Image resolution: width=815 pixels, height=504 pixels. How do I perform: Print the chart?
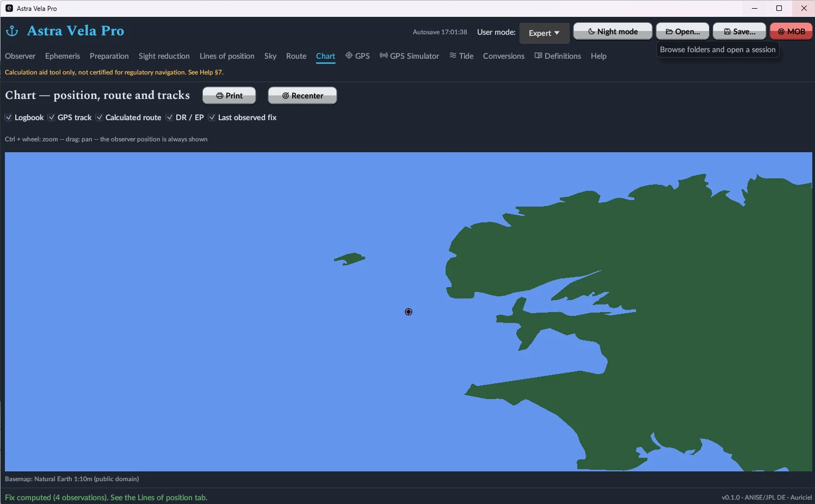(229, 96)
